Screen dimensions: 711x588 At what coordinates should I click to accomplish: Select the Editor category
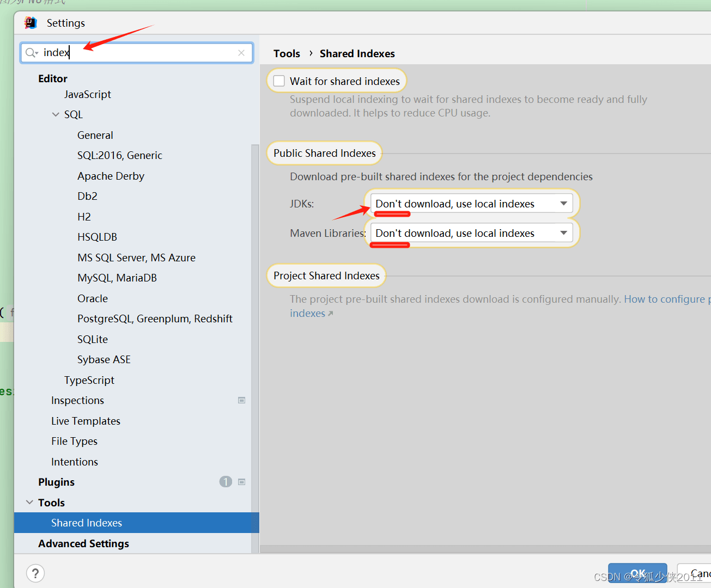coord(53,78)
